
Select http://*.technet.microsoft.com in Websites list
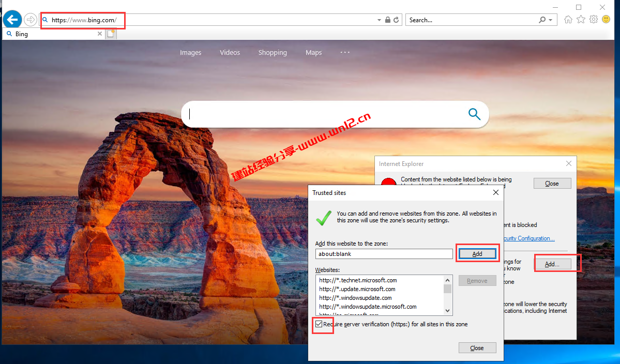[x=358, y=280]
